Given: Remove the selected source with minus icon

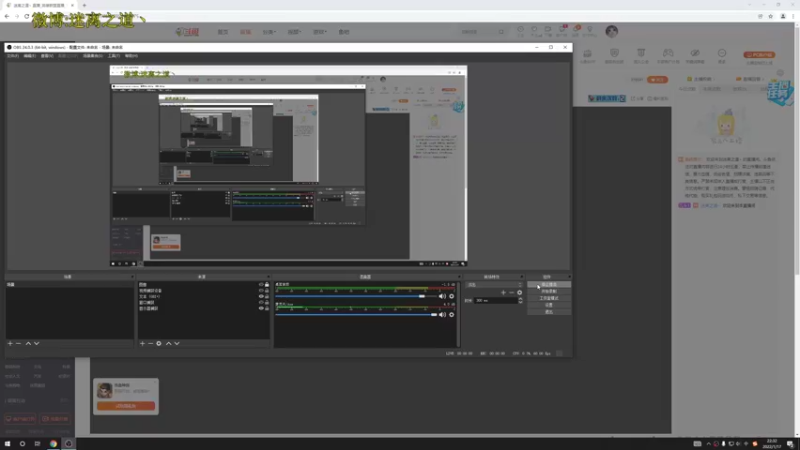Looking at the screenshot, I should [x=151, y=343].
